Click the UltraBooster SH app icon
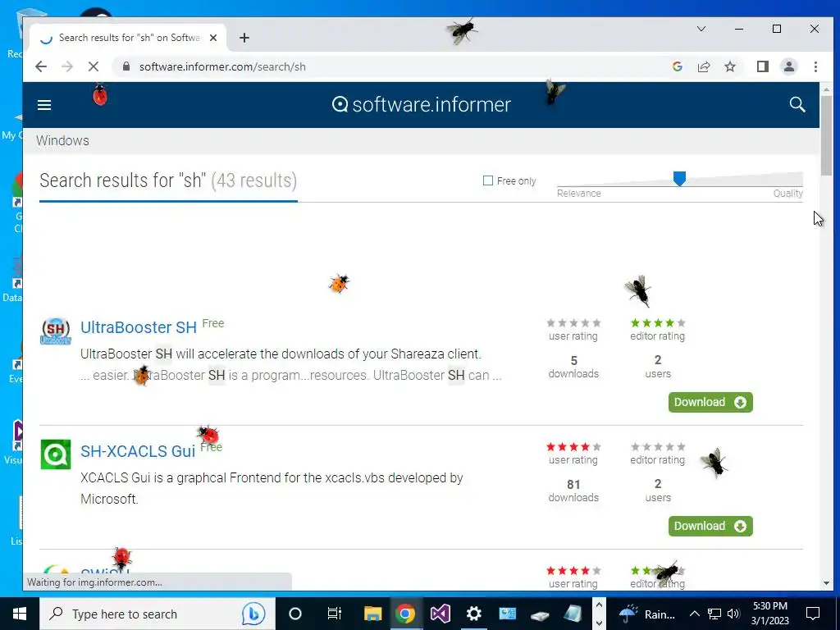 (56, 331)
